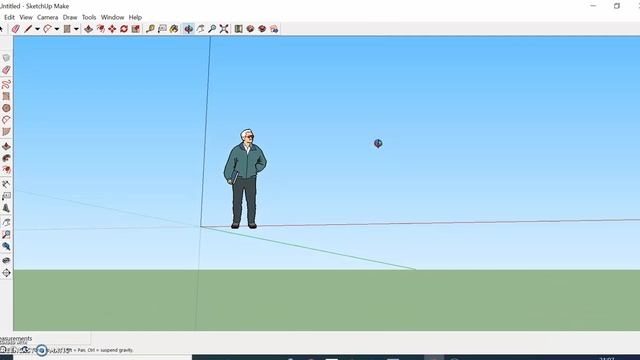
Task: Select the Arc tool in left palette
Action: point(6,120)
